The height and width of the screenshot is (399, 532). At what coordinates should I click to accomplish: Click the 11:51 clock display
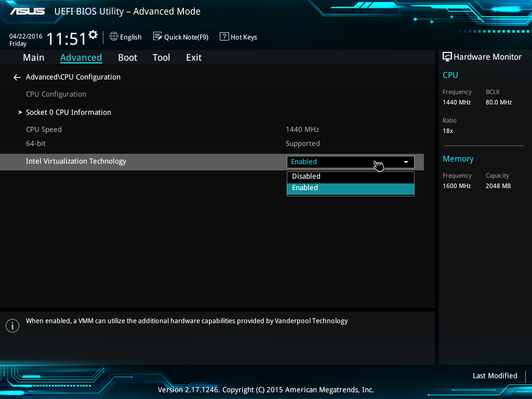click(x=66, y=38)
